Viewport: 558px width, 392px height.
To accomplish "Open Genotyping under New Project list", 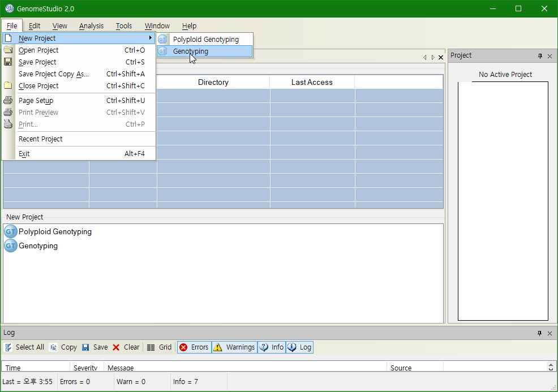I will [x=38, y=246].
